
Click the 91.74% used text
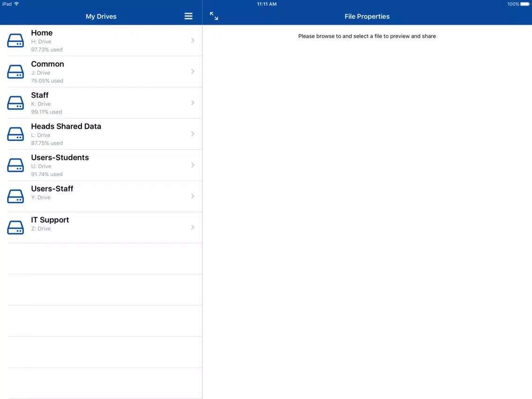(47, 175)
